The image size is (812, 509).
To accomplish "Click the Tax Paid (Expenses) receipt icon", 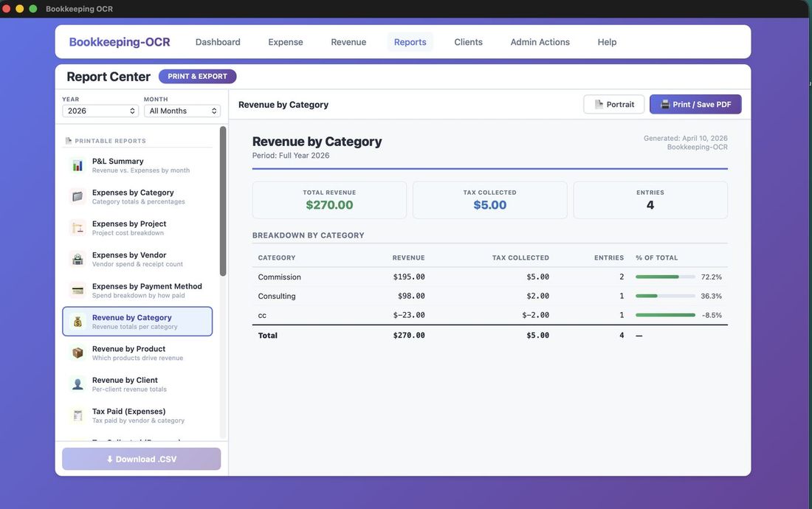I will click(77, 415).
